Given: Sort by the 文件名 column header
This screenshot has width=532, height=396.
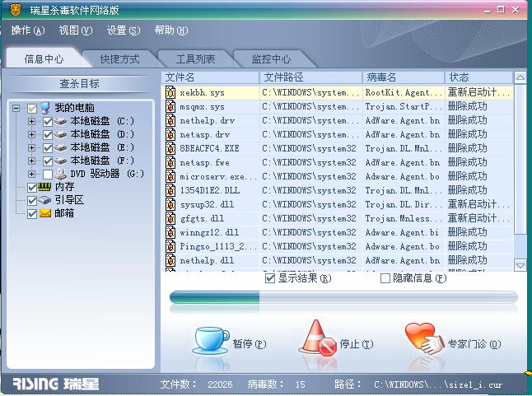Looking at the screenshot, I should coord(210,77).
